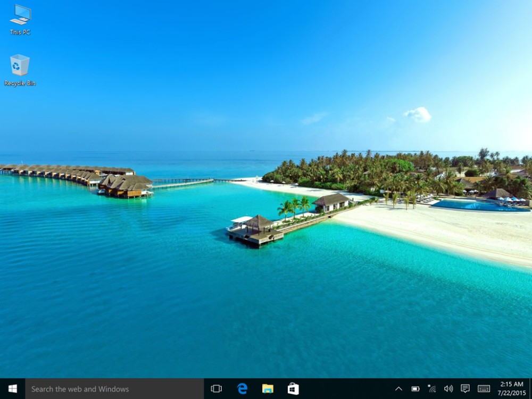Click the Show desktop strip at taskbar edge

tap(530, 389)
